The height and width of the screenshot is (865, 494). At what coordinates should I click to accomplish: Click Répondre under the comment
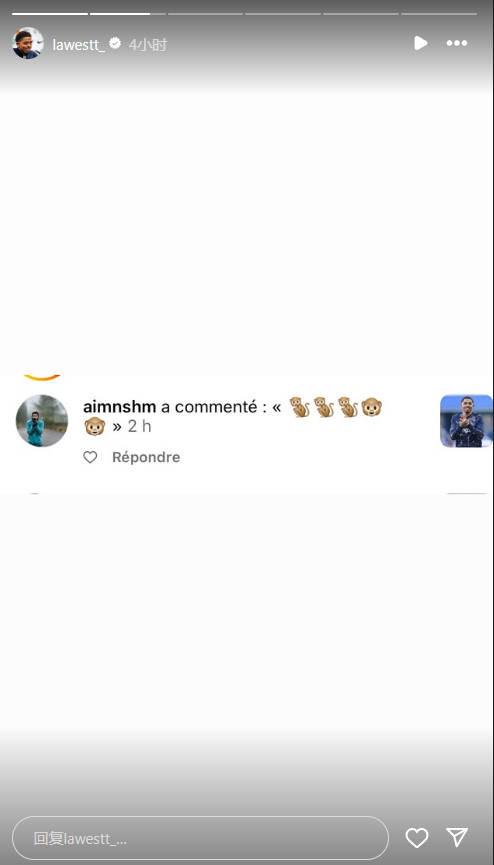146,457
